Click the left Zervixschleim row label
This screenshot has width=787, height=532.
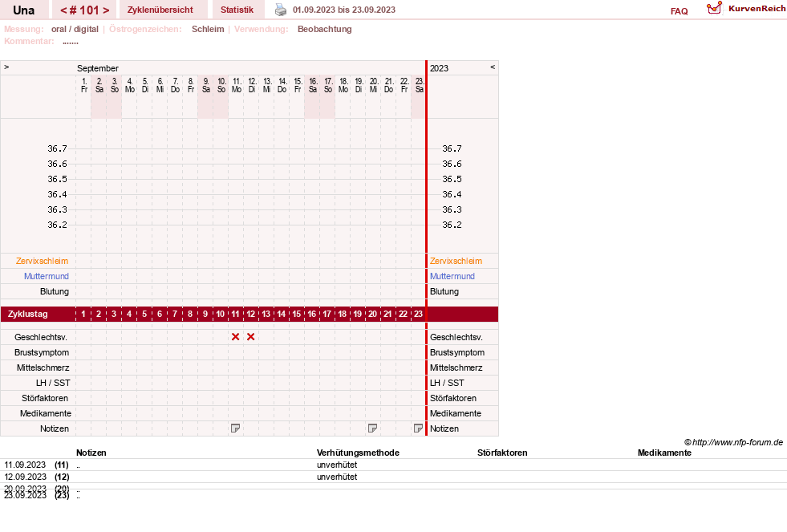pyautogui.click(x=43, y=261)
